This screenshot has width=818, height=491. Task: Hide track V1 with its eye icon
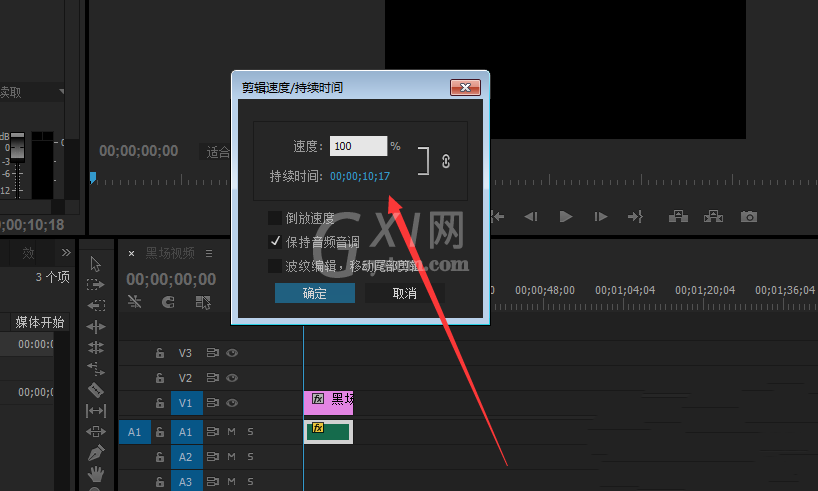pos(232,402)
